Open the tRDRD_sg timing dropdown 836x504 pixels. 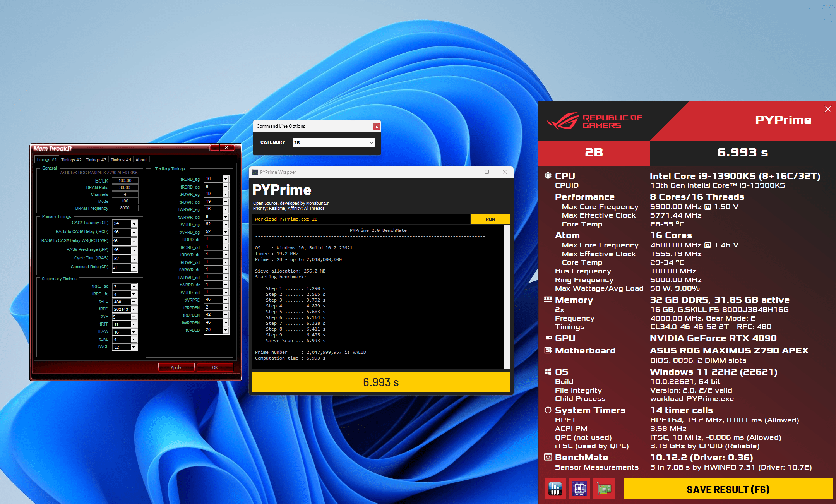(x=226, y=179)
